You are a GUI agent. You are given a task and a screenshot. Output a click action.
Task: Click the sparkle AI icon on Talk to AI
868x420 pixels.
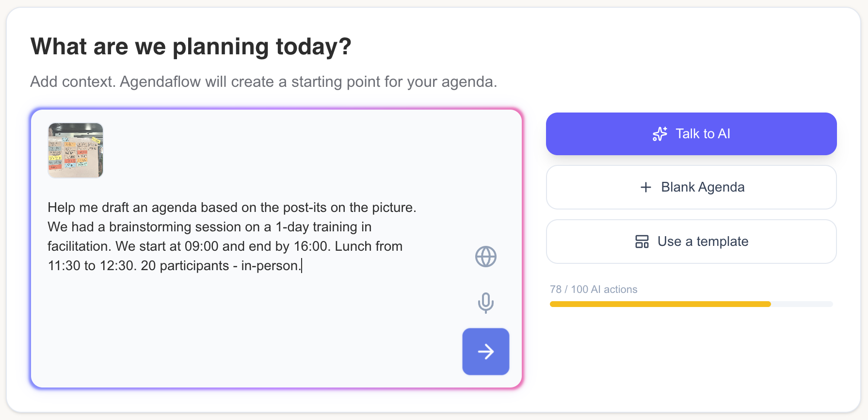pyautogui.click(x=659, y=134)
